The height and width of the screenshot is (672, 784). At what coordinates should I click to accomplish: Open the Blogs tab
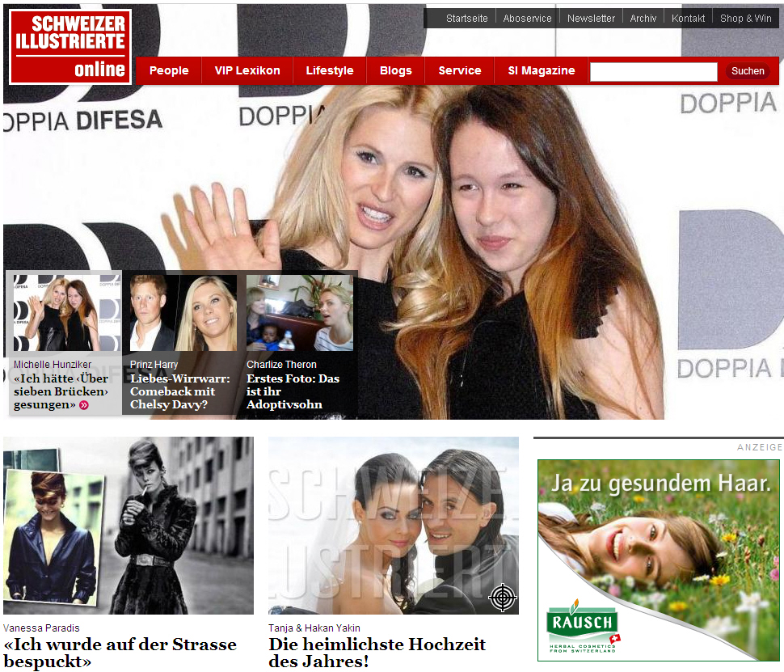(395, 70)
